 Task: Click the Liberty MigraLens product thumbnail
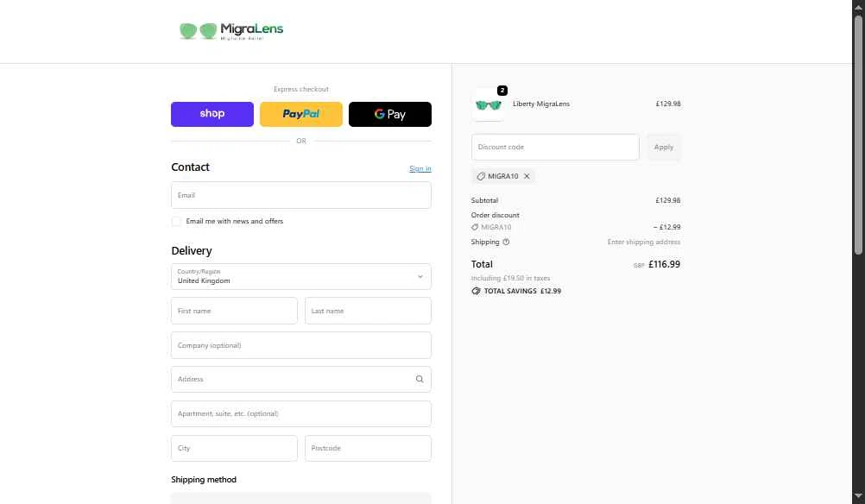489,104
